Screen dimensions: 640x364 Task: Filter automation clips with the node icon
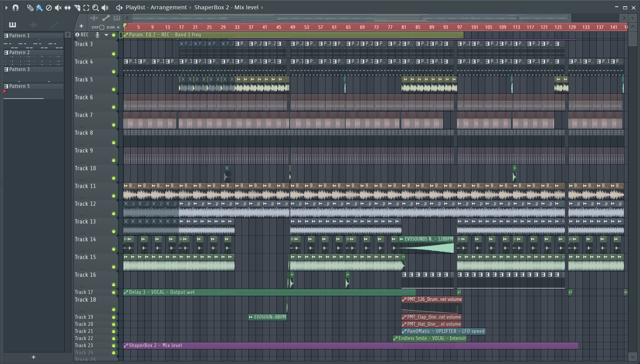coord(106,18)
